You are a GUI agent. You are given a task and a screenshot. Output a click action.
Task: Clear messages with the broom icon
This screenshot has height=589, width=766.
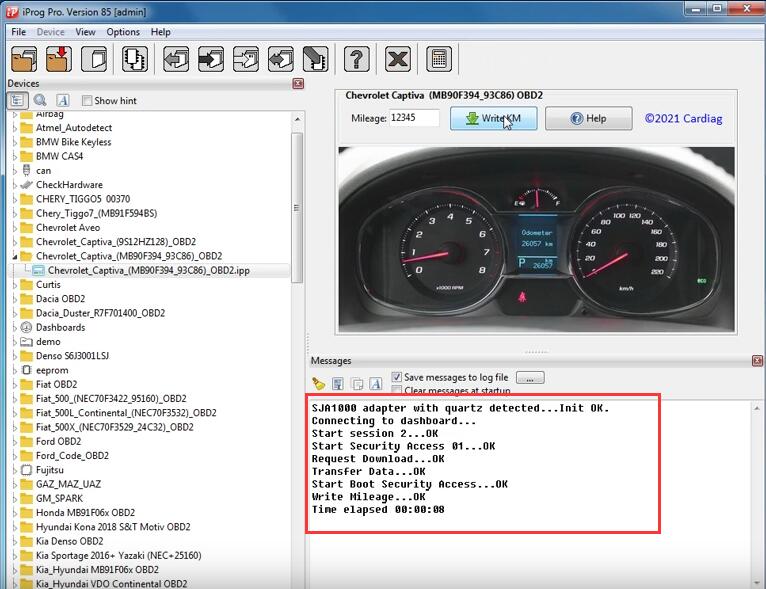pos(319,383)
